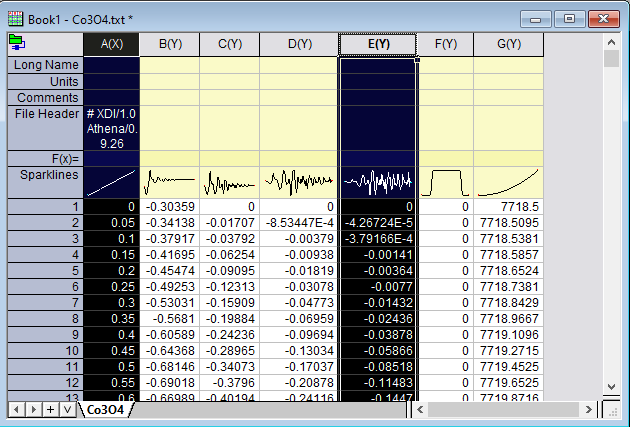630x427 pixels.
Task: Click the Comments cell of column F
Action: 446,98
